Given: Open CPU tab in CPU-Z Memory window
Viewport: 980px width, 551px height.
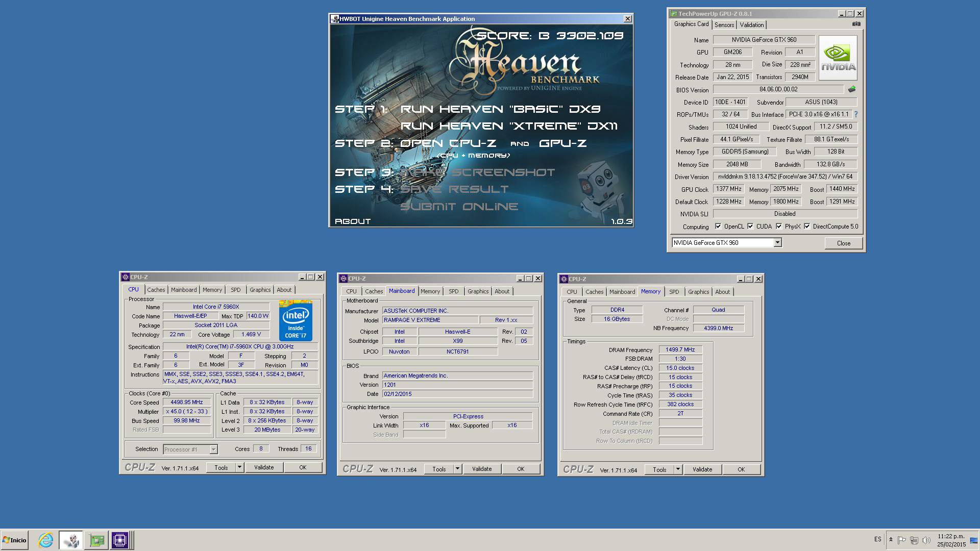Looking at the screenshot, I should (572, 292).
